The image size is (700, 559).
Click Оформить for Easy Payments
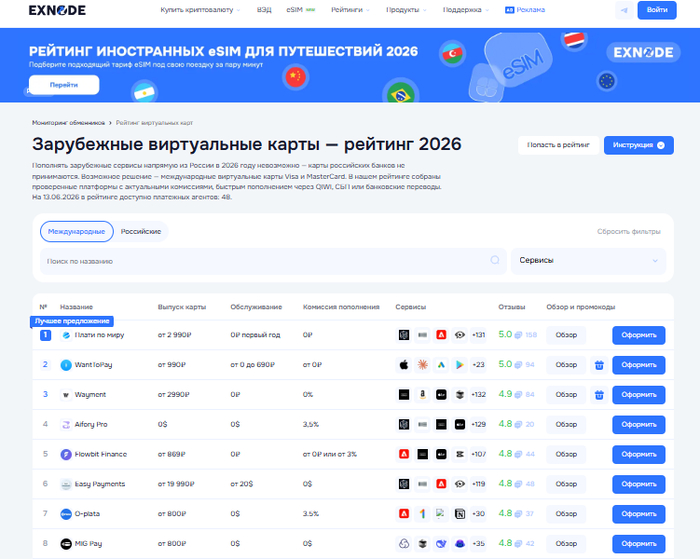point(639,484)
